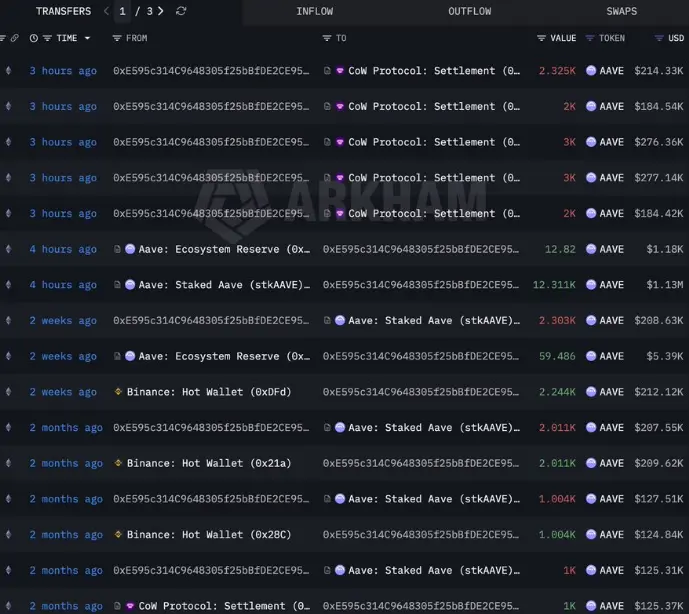Open the SWAPS tab

coord(621,11)
